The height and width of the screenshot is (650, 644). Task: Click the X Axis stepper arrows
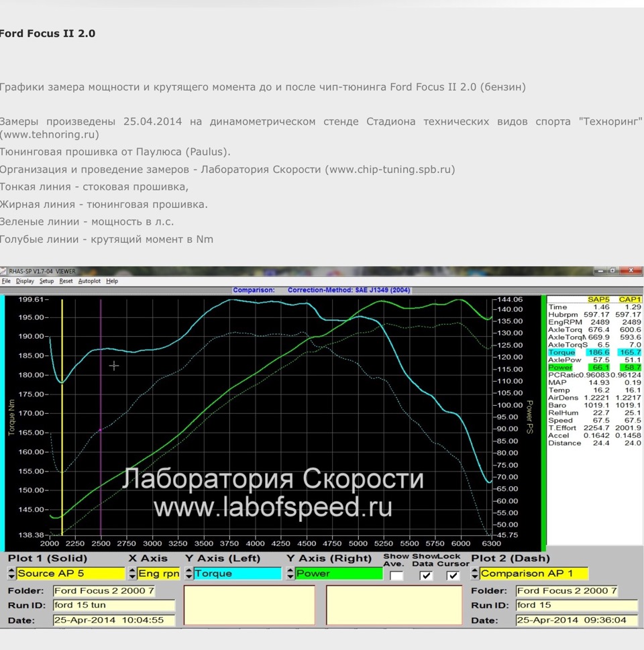click(x=132, y=574)
